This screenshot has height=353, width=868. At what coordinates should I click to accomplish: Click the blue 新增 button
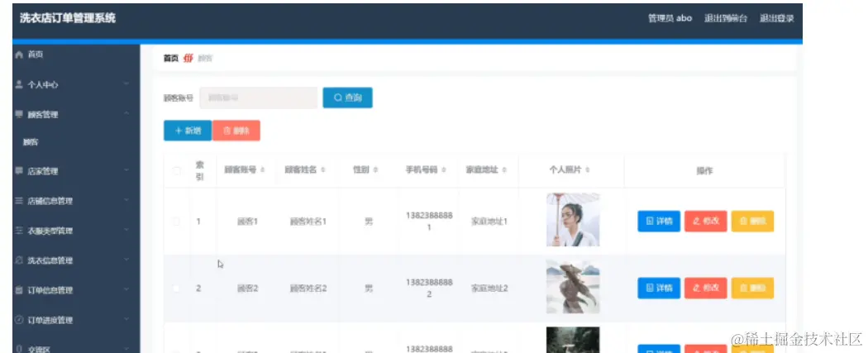(188, 131)
